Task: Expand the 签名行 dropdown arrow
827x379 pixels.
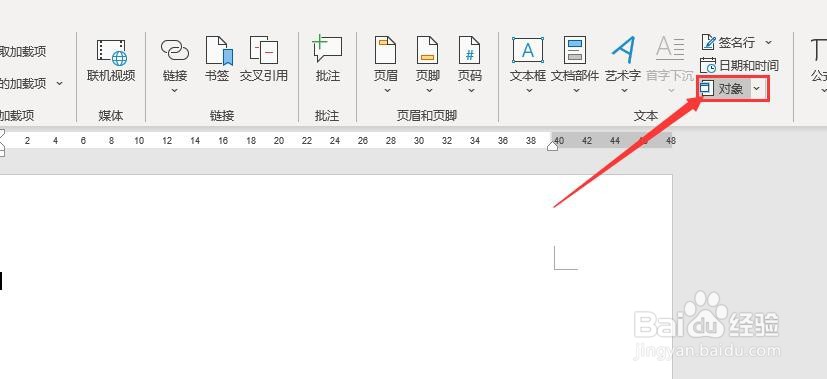Action: click(768, 42)
